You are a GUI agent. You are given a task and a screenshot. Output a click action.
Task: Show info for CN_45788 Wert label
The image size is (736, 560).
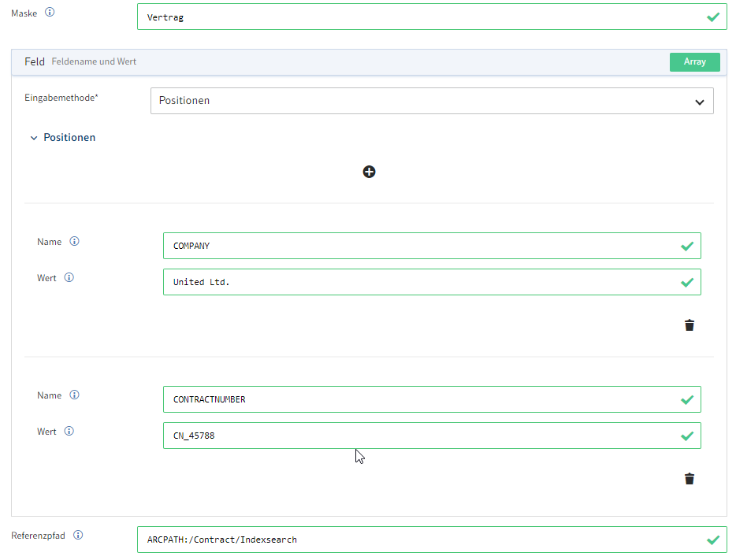pyautogui.click(x=69, y=432)
